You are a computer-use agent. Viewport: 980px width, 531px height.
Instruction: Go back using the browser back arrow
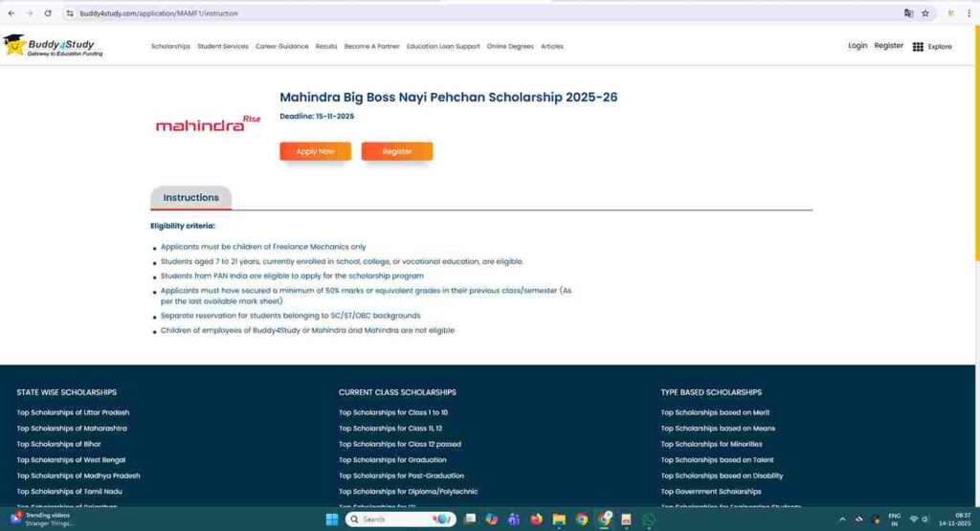(x=11, y=13)
